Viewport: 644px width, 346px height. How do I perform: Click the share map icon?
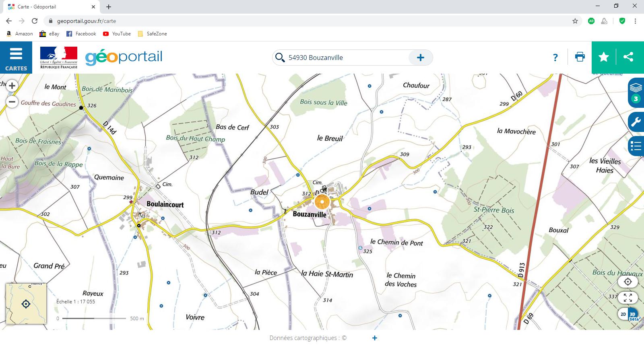pos(628,57)
